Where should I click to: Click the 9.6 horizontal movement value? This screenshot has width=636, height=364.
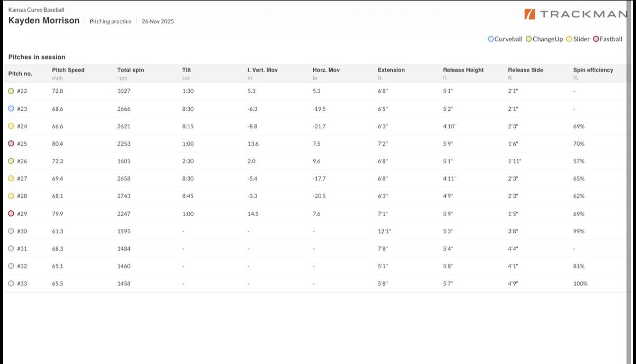point(316,161)
